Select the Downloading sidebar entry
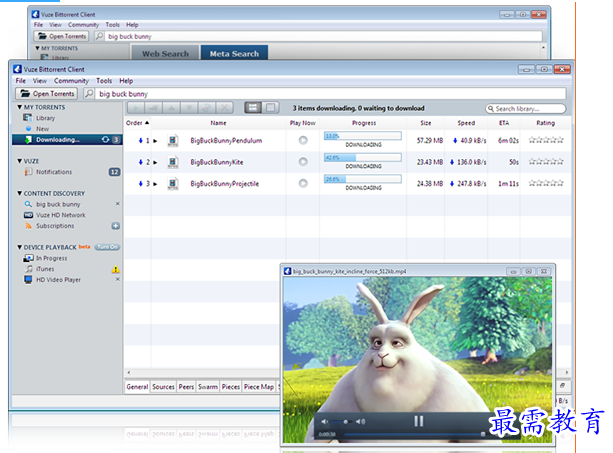This screenshot has width=613, height=453. click(67, 140)
